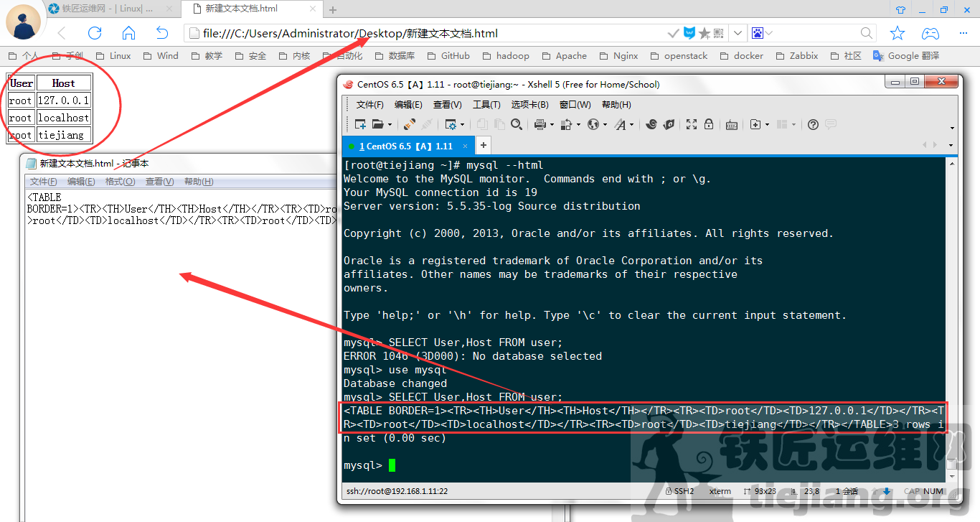
Task: Click the browser address bar URL
Action: pyautogui.click(x=350, y=33)
